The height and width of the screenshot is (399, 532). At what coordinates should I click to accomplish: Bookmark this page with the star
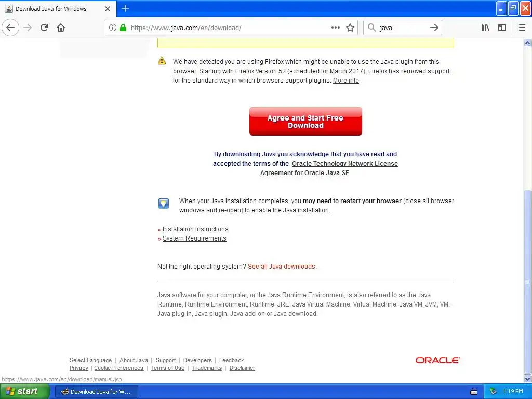coord(350,28)
